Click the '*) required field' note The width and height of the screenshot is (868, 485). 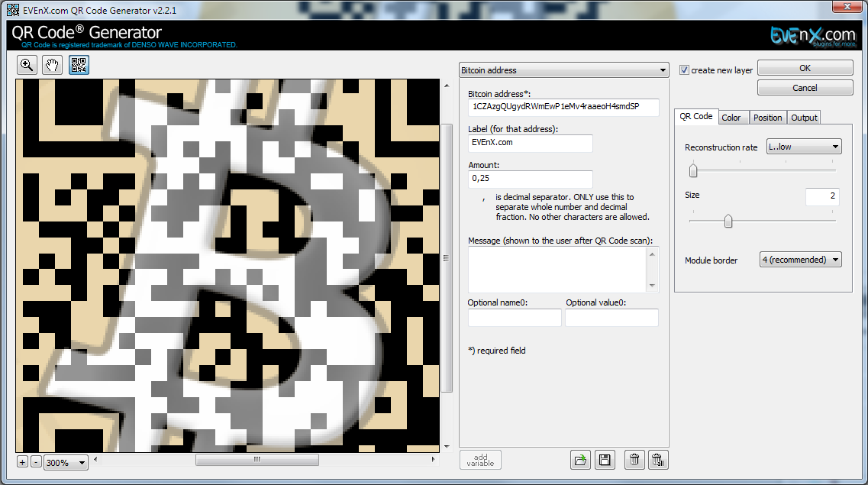point(497,351)
